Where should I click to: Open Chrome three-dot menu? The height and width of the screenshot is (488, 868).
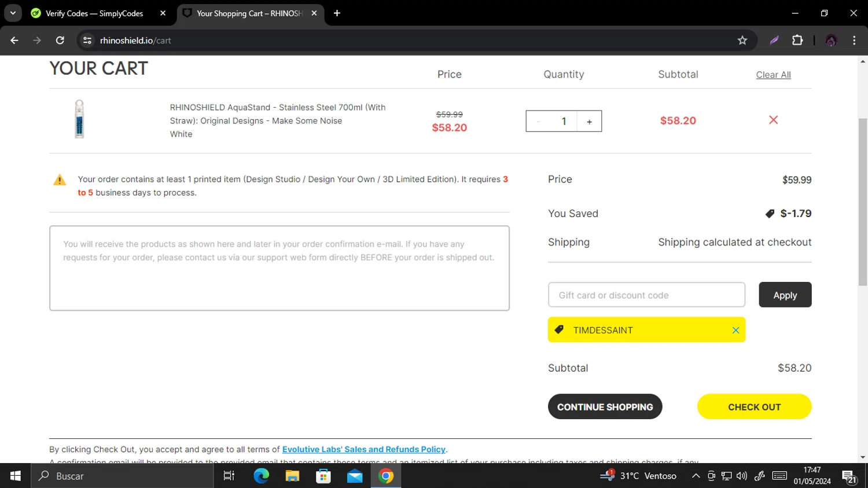point(854,41)
